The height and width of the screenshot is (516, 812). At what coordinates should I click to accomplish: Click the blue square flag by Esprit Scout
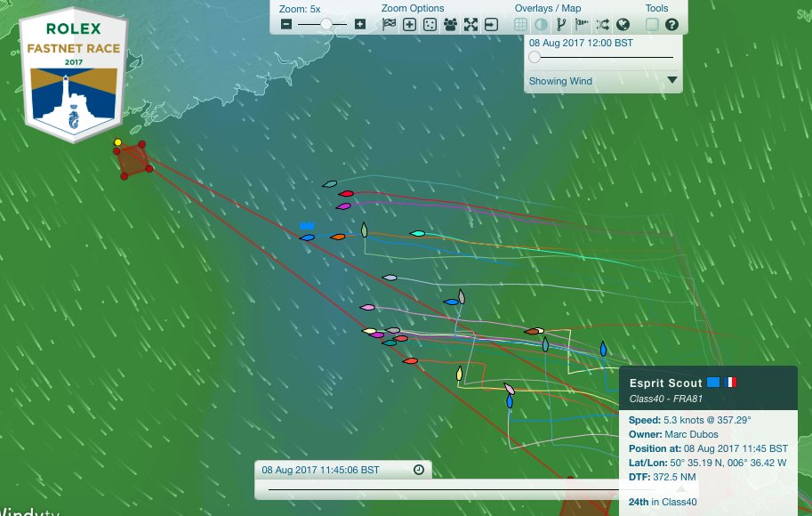(x=713, y=383)
